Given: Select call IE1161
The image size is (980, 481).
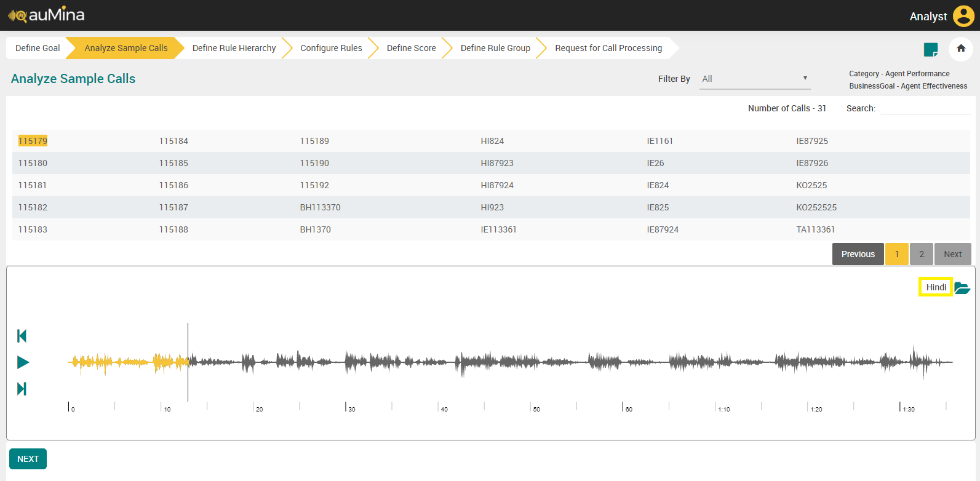Looking at the screenshot, I should click(x=660, y=141).
